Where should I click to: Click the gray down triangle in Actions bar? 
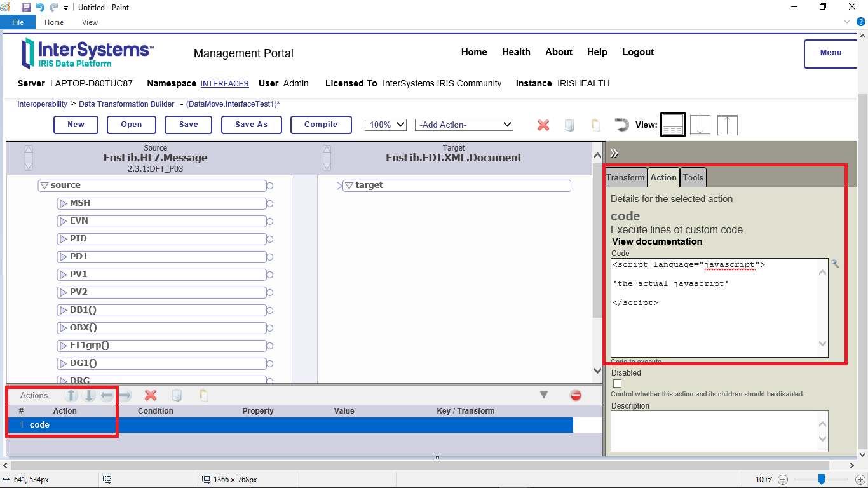point(544,395)
